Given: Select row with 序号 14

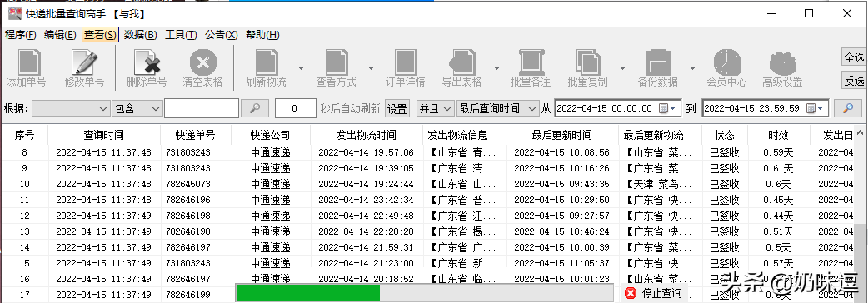Looking at the screenshot, I should pos(427,247).
